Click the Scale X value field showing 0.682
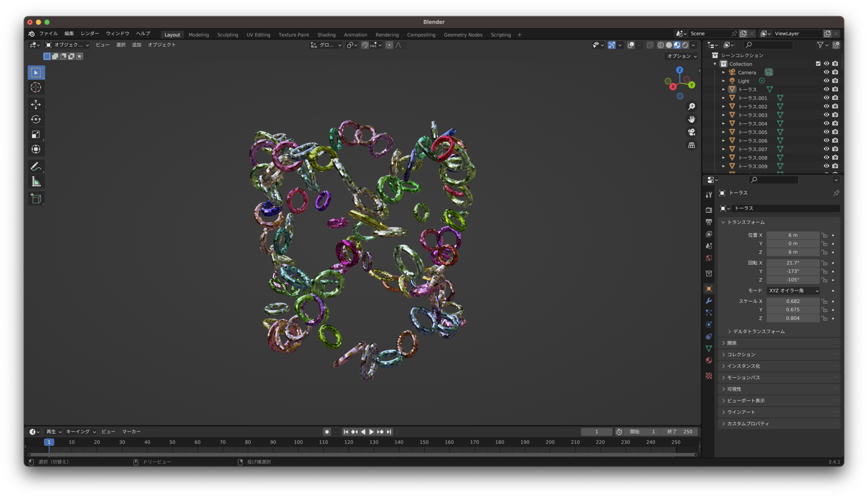This screenshot has width=868, height=498. point(793,301)
